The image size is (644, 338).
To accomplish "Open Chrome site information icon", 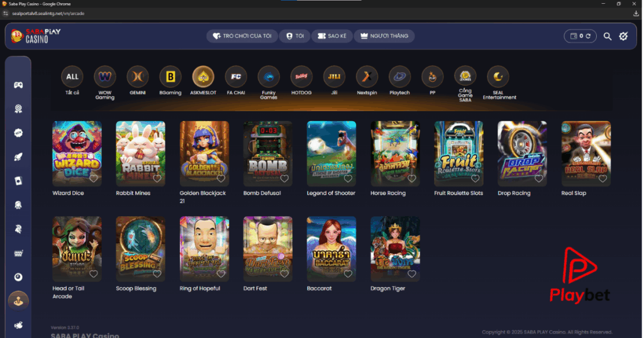I will [5, 14].
